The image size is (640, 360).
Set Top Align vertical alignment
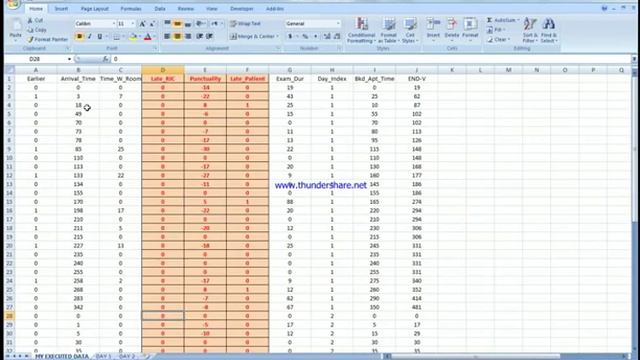coord(167,24)
